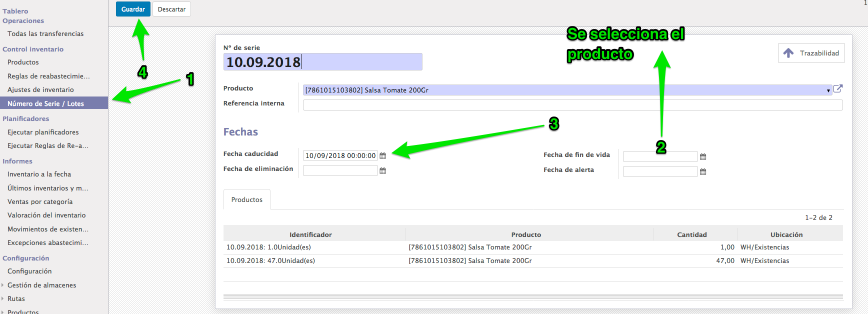The image size is (868, 314).
Task: Click the Operaciones section header
Action: [x=23, y=20]
